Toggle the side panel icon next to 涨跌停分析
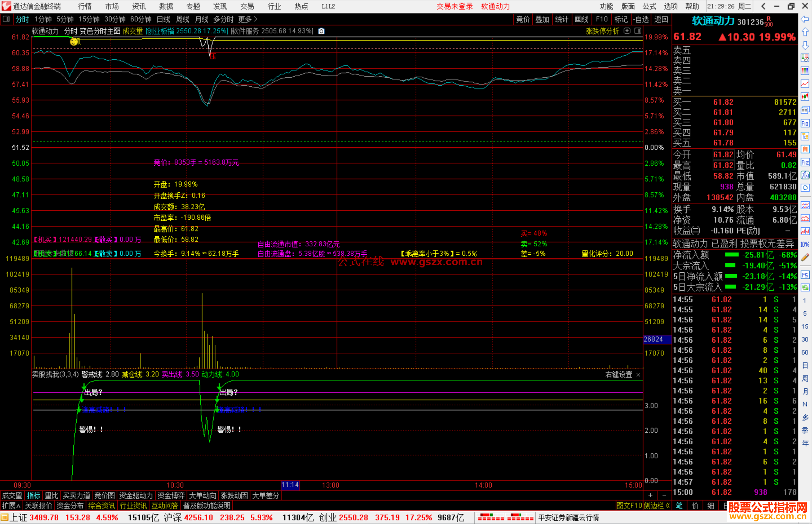The image size is (812, 524). click(x=638, y=31)
